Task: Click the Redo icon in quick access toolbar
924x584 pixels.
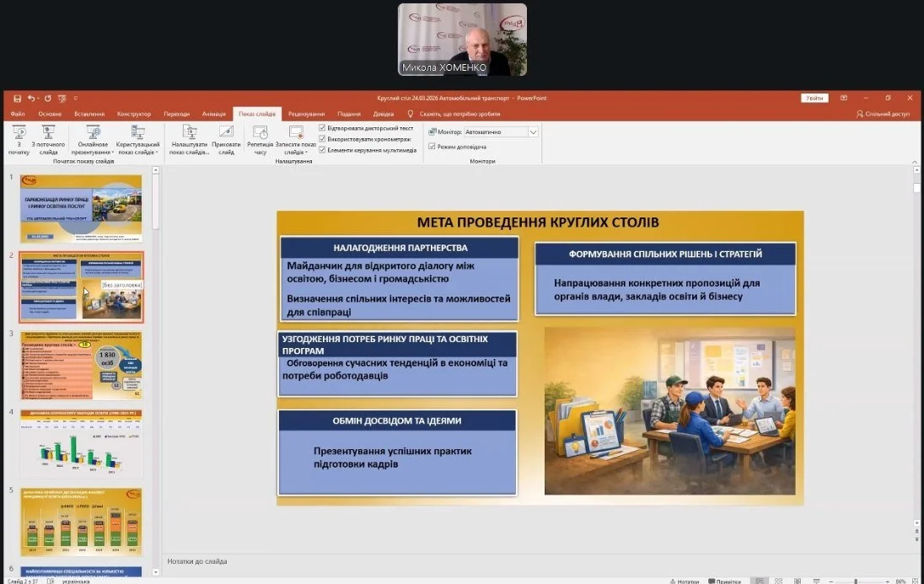Action: pyautogui.click(x=48, y=99)
